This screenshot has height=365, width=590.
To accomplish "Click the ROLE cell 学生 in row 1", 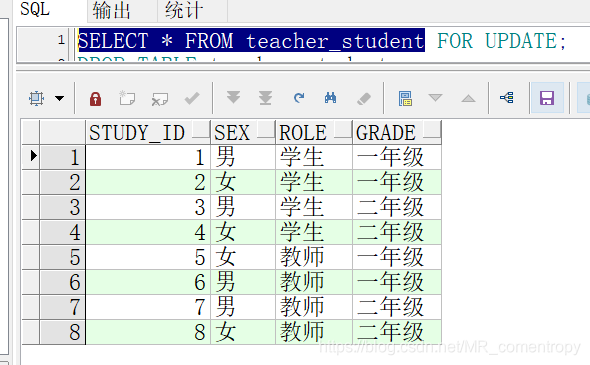I will [x=314, y=157].
